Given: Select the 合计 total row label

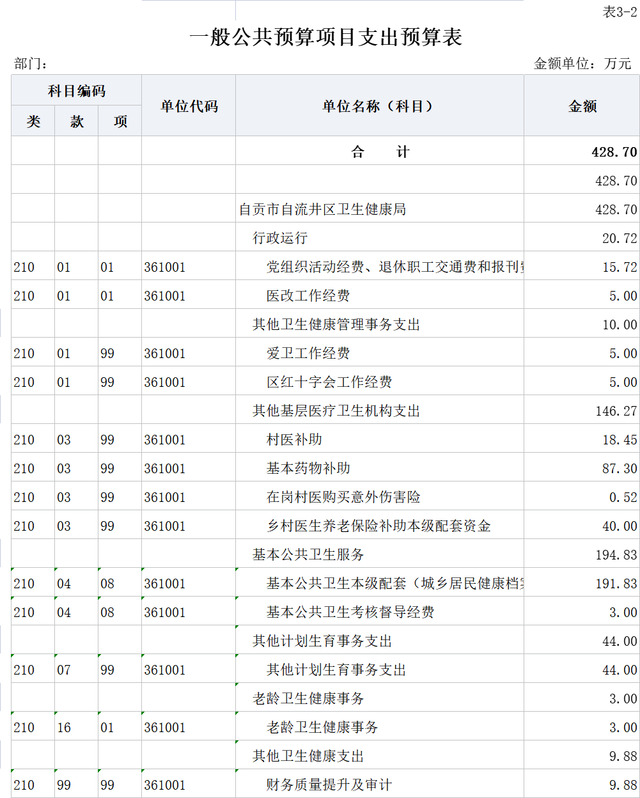Looking at the screenshot, I should click(380, 152).
